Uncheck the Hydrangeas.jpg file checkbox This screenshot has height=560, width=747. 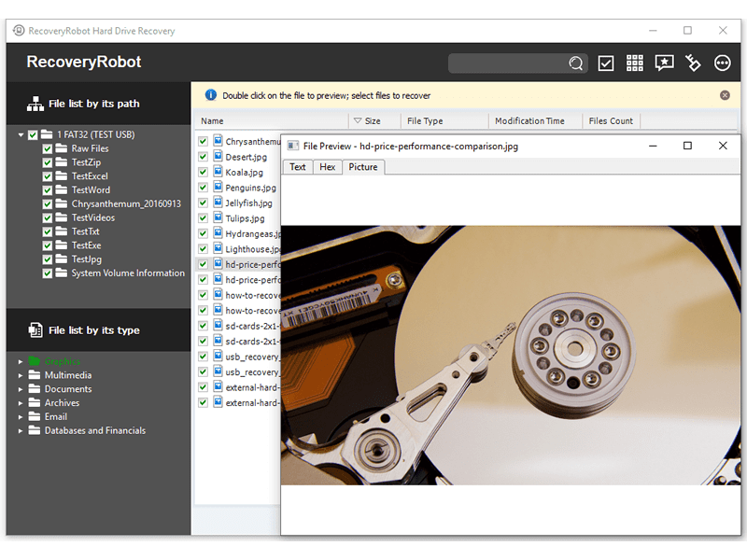coord(203,233)
